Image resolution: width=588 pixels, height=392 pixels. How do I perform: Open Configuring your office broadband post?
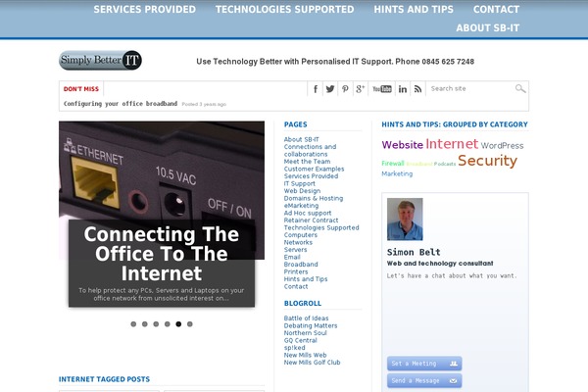click(x=121, y=104)
